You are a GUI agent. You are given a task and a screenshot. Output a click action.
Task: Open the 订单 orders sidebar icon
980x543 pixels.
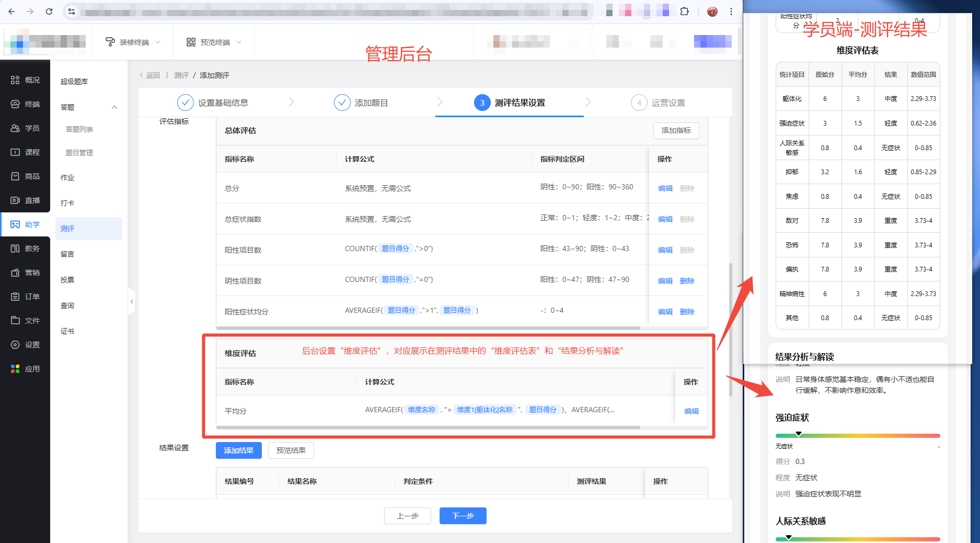click(x=15, y=297)
